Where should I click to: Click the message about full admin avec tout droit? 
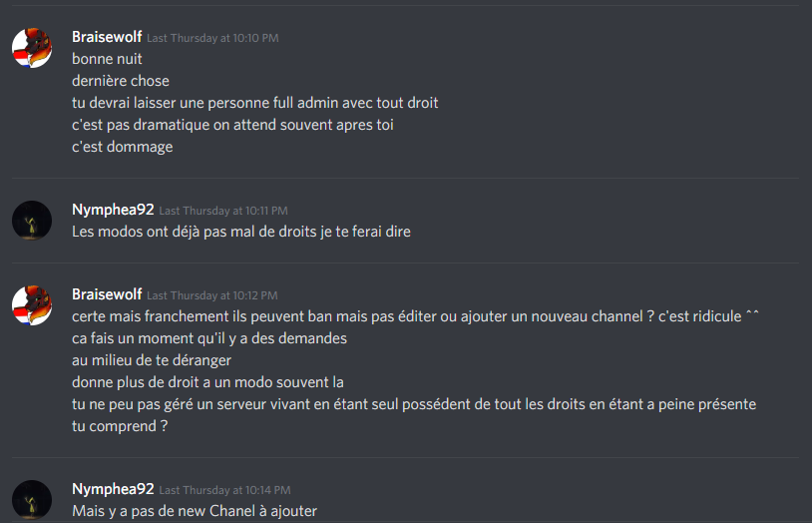tap(254, 103)
